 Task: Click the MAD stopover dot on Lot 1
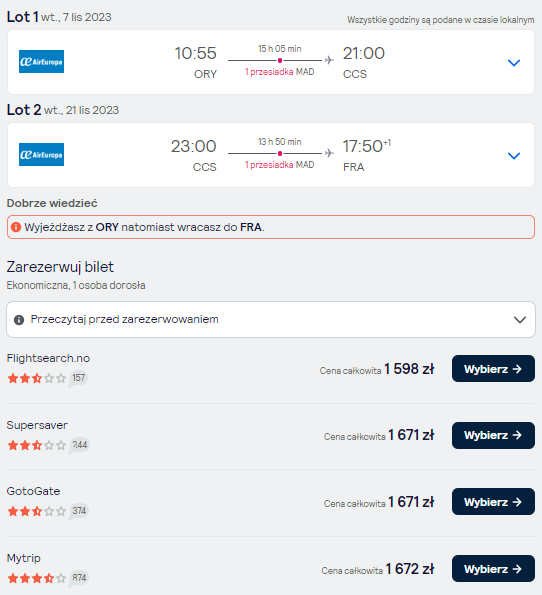pos(280,60)
